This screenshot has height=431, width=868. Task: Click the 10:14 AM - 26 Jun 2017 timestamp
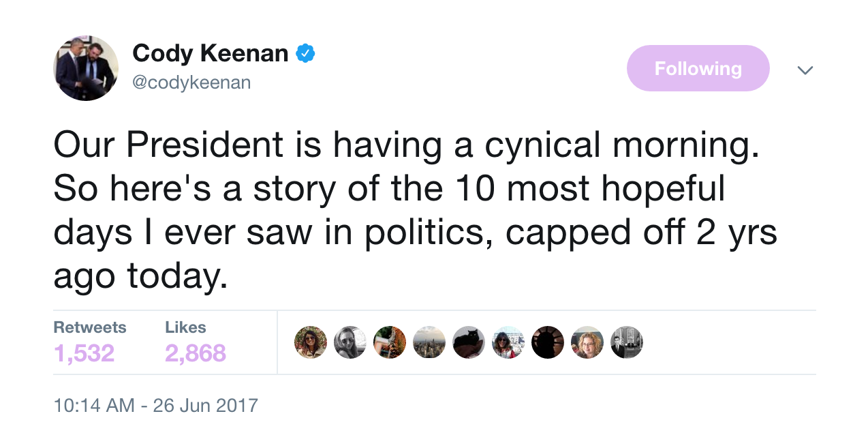pyautogui.click(x=155, y=405)
